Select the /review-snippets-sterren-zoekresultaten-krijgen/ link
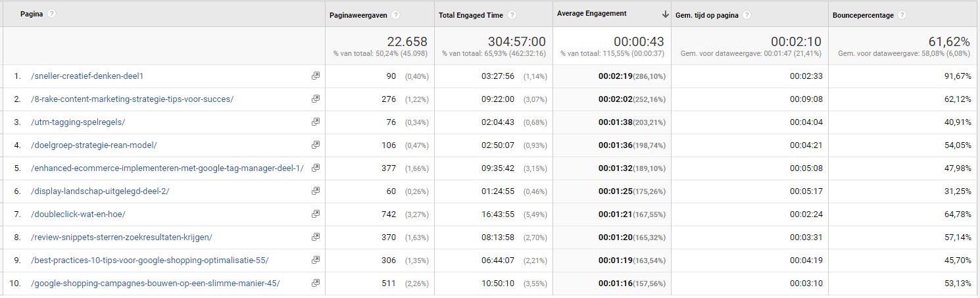The image size is (980, 298). [x=122, y=237]
